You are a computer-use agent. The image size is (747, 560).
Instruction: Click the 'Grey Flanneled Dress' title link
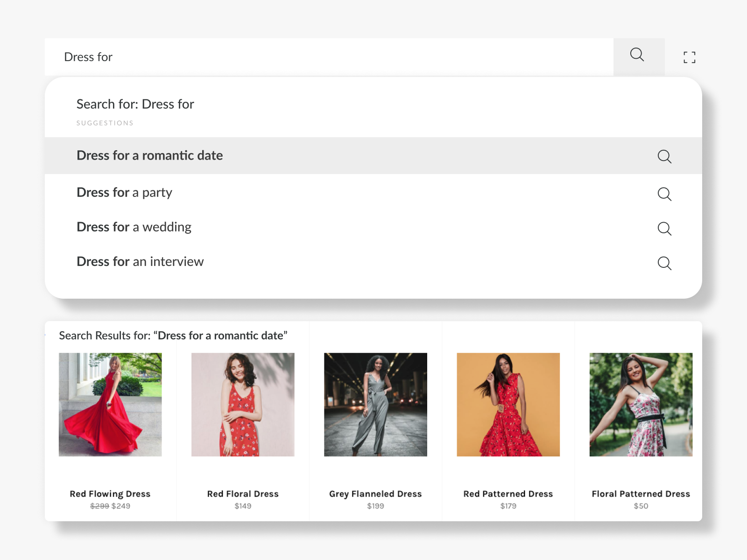pyautogui.click(x=375, y=494)
